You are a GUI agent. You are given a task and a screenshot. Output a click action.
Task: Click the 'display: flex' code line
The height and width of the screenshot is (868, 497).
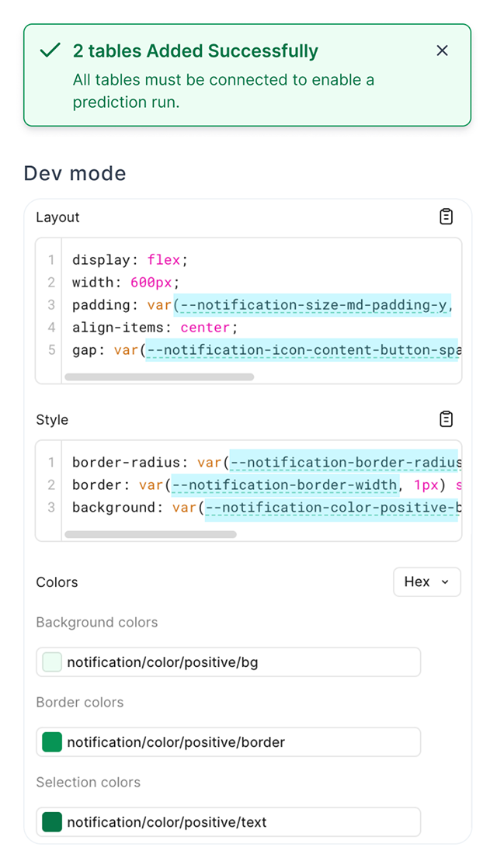(130, 260)
